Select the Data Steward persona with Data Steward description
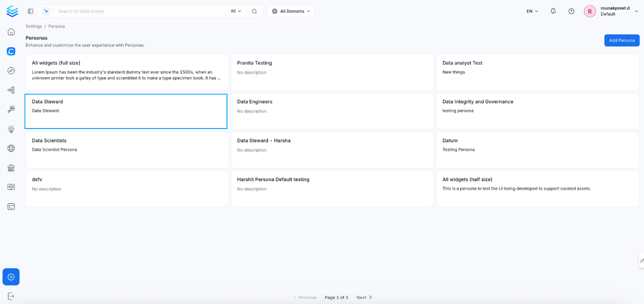This screenshot has width=644, height=304. click(126, 111)
